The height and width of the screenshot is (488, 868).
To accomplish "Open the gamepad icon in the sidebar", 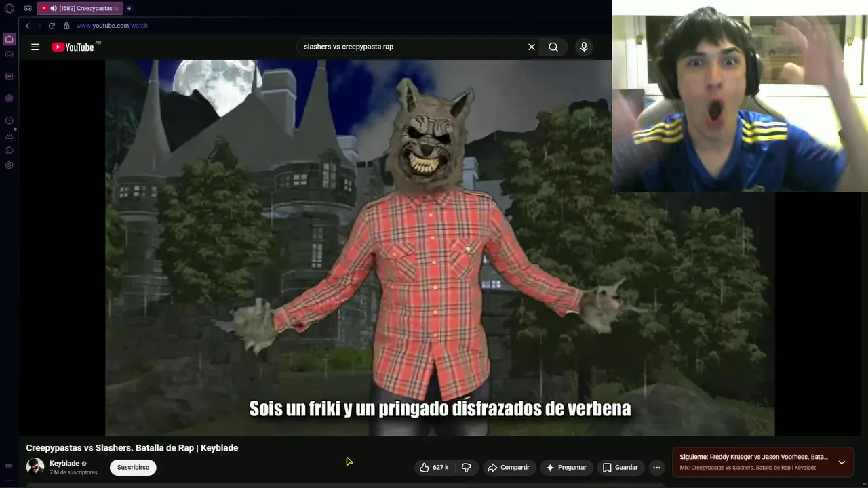I will [x=9, y=54].
